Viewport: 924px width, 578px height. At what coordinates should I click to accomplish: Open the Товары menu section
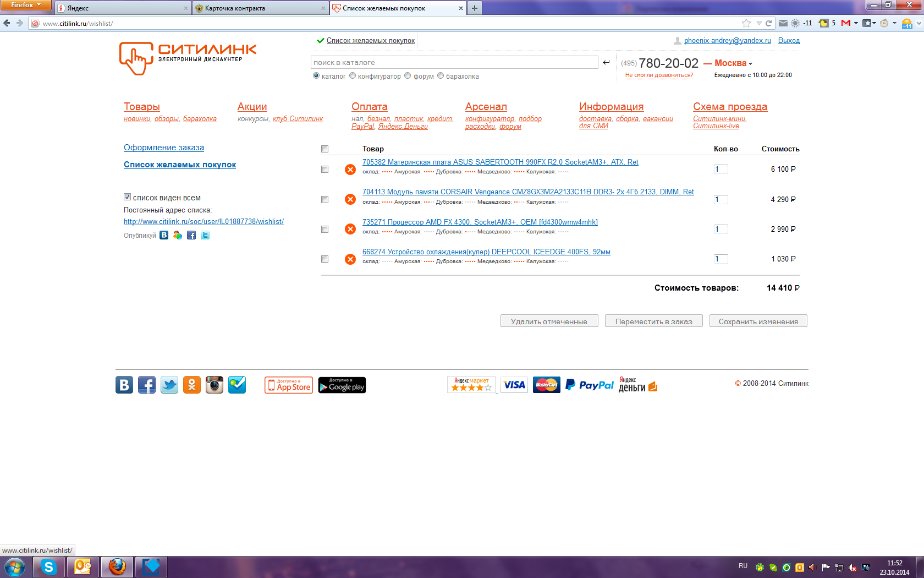pos(142,107)
